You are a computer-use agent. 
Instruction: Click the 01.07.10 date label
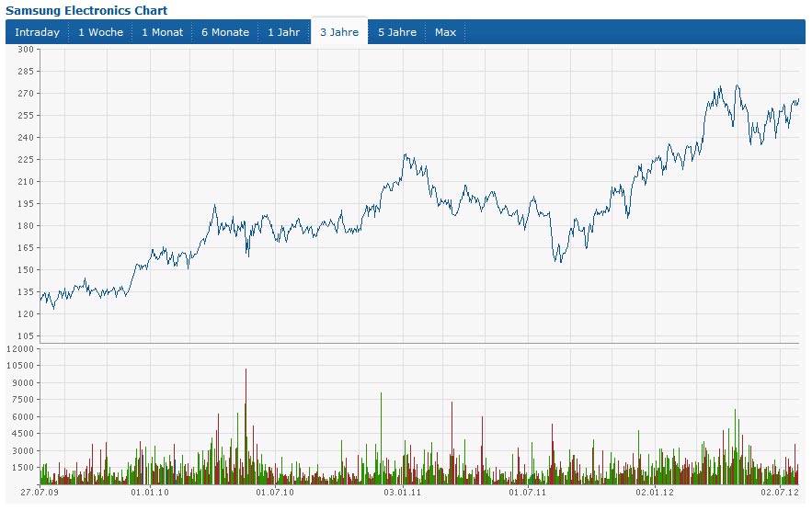click(275, 494)
